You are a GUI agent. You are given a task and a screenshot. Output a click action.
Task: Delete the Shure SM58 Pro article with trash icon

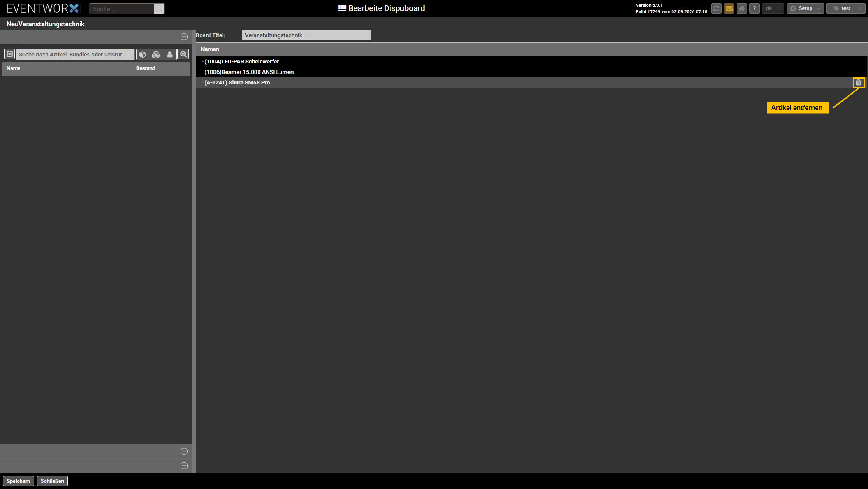[858, 83]
